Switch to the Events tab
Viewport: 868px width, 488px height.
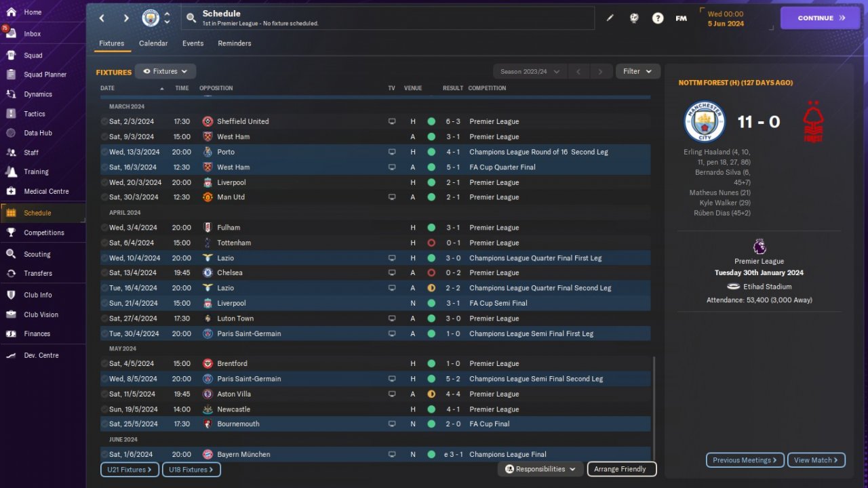193,43
